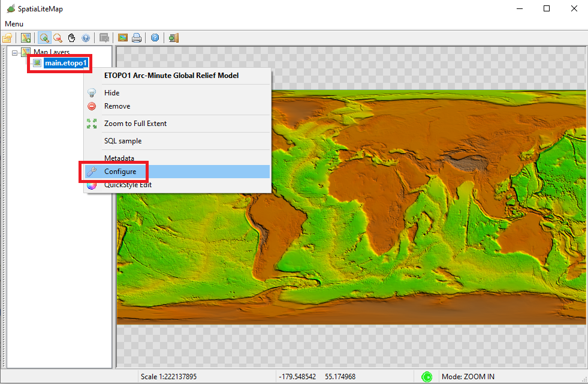The image size is (588, 384).
Task: Click the layer panel left-edge drag handle
Action: [4, 206]
